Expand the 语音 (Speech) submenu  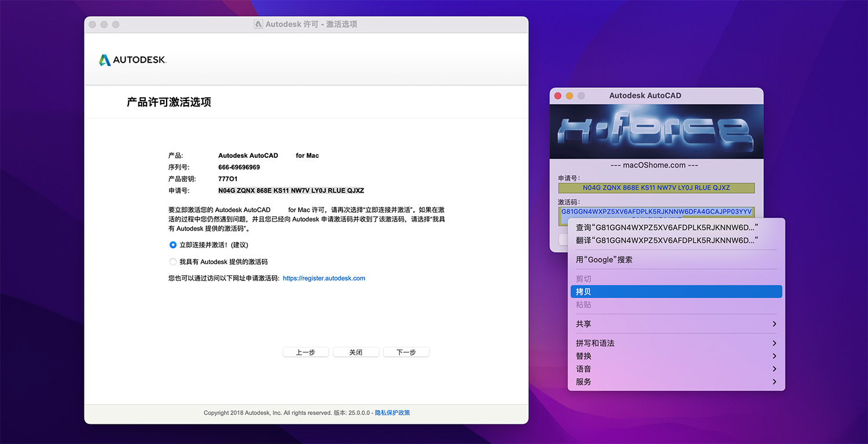[676, 369]
